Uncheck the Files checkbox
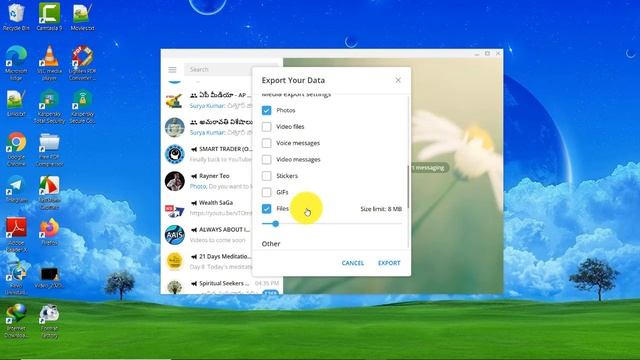 point(266,209)
